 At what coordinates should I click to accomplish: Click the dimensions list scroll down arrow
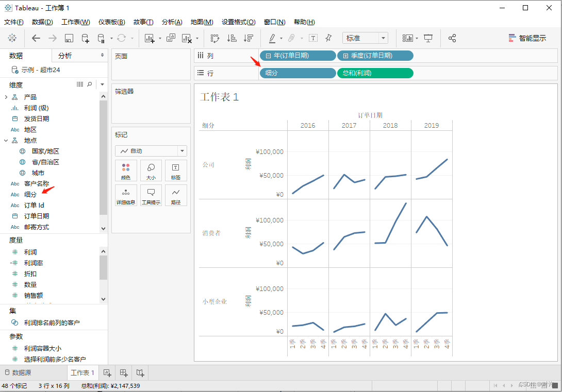click(x=103, y=228)
